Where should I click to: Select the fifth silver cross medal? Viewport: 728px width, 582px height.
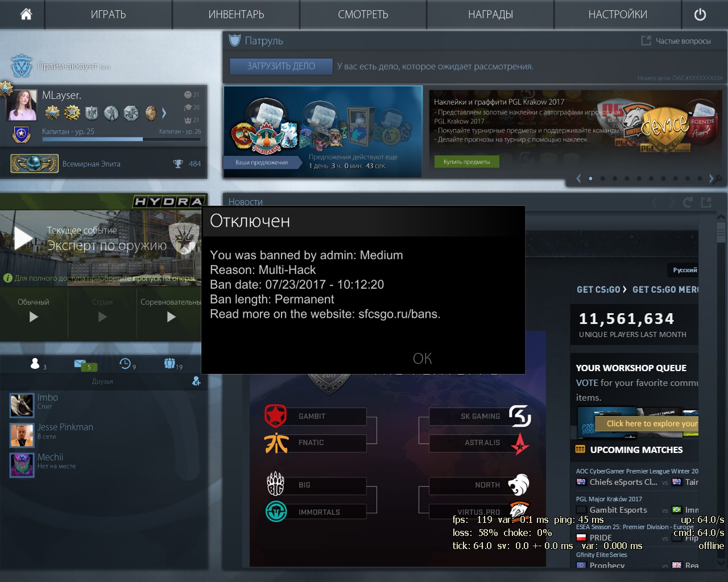click(131, 113)
